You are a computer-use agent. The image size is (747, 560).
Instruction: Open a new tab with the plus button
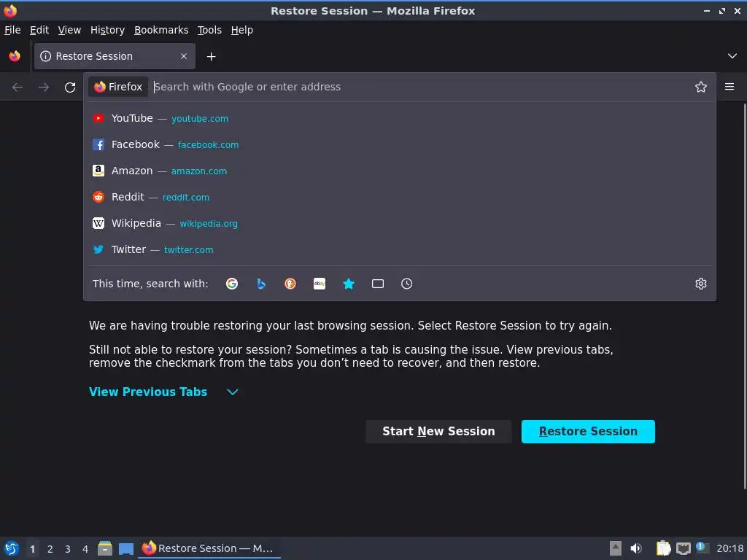coord(211,57)
